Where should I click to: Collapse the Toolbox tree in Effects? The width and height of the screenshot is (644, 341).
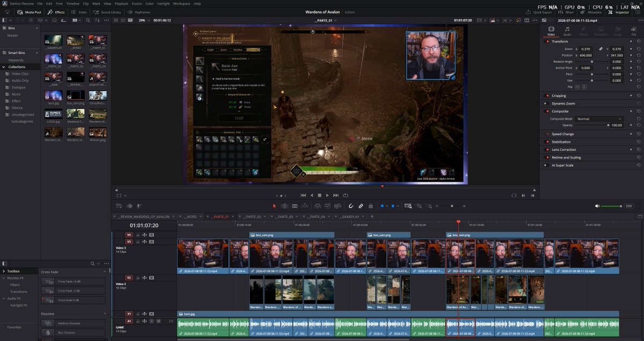(4, 271)
